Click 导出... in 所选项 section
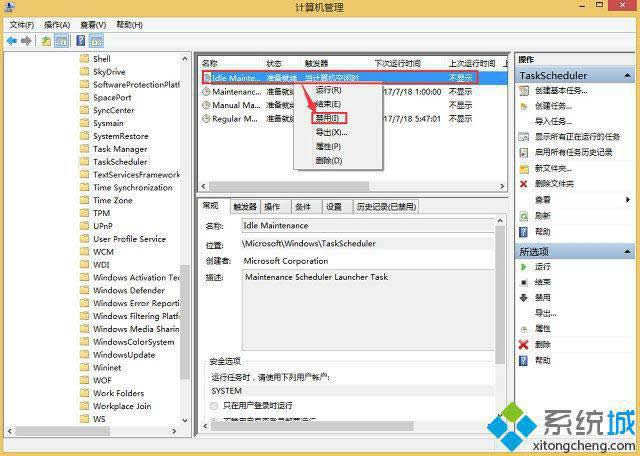Screen dimensions: 640x456 (546, 314)
